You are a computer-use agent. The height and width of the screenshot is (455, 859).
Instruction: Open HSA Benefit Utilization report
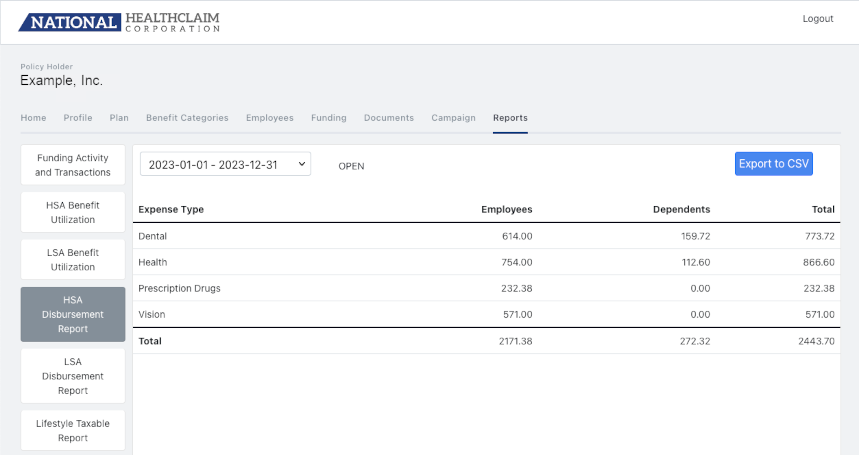point(73,212)
